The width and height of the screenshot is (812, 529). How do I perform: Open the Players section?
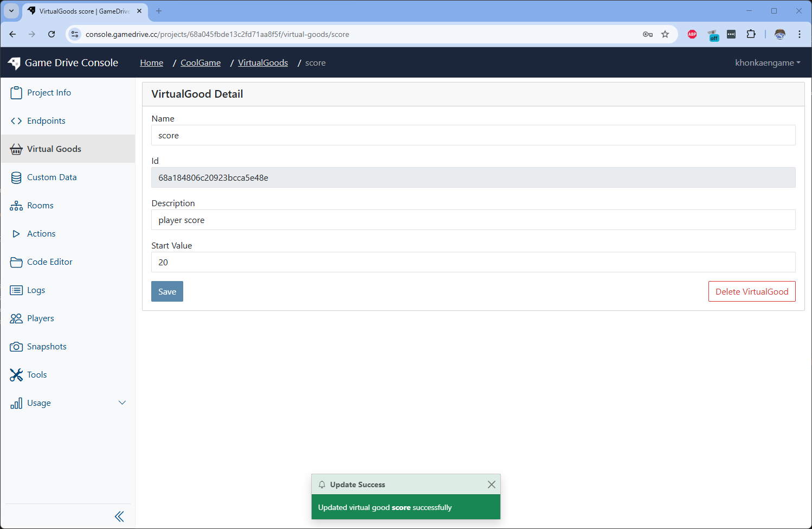click(41, 318)
